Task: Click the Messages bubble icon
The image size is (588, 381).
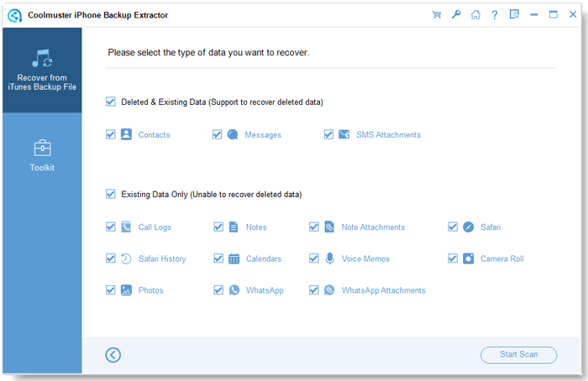Action: [x=233, y=134]
